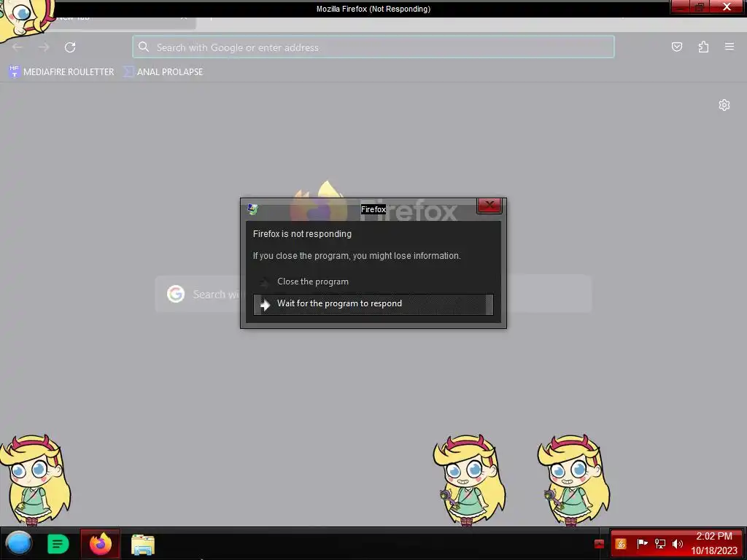Open the MEDIAFIRE ROULETTER bookmark

[61, 72]
